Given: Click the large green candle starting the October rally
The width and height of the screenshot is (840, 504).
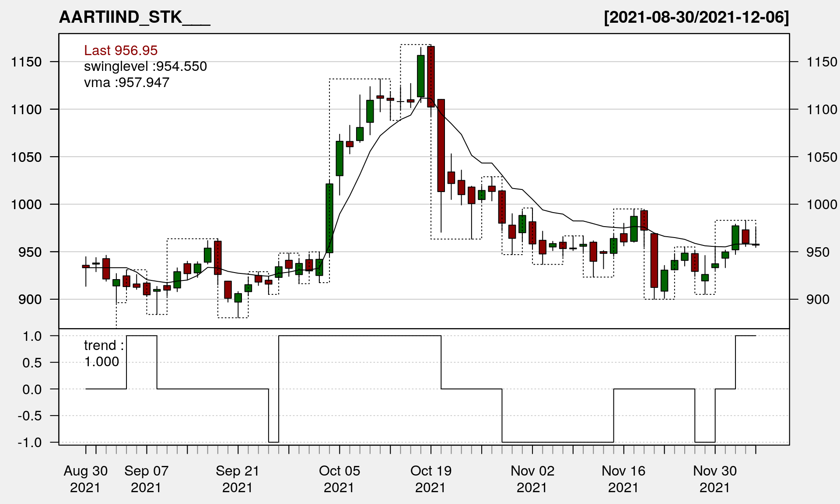Looking at the screenshot, I should 329,218.
